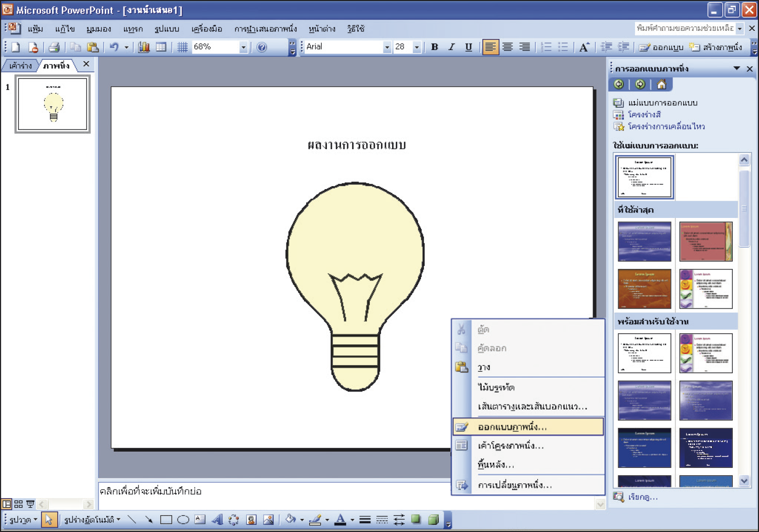This screenshot has height=532, width=759.
Task: Open the Arial font name dropdown
Action: pyautogui.click(x=387, y=47)
